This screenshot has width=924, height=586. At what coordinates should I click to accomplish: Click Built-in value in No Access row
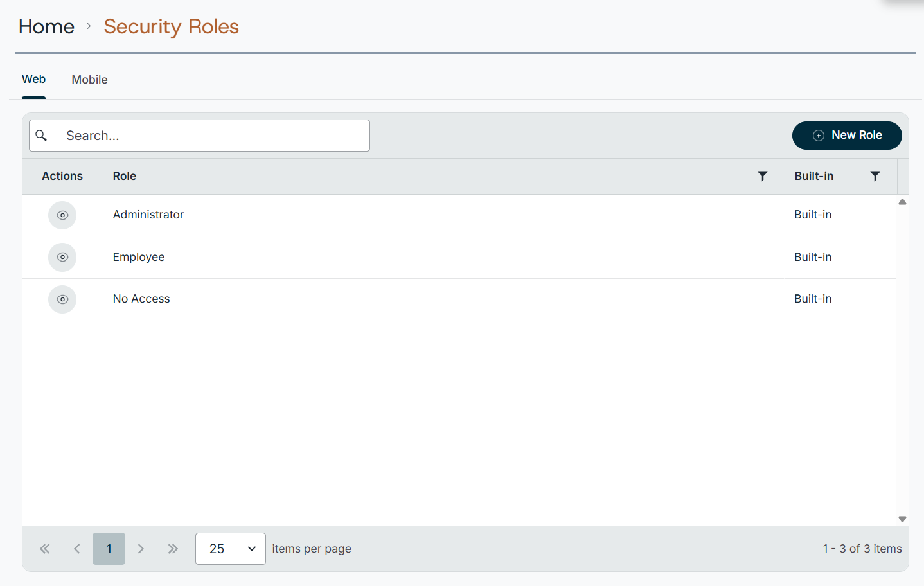coord(813,299)
